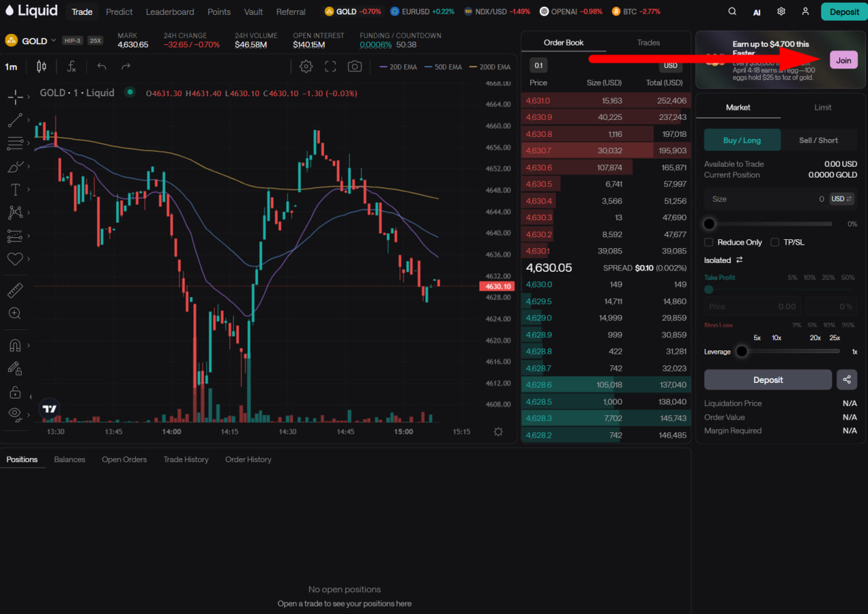
Task: Click the share icon beside Deposit
Action: click(x=847, y=380)
